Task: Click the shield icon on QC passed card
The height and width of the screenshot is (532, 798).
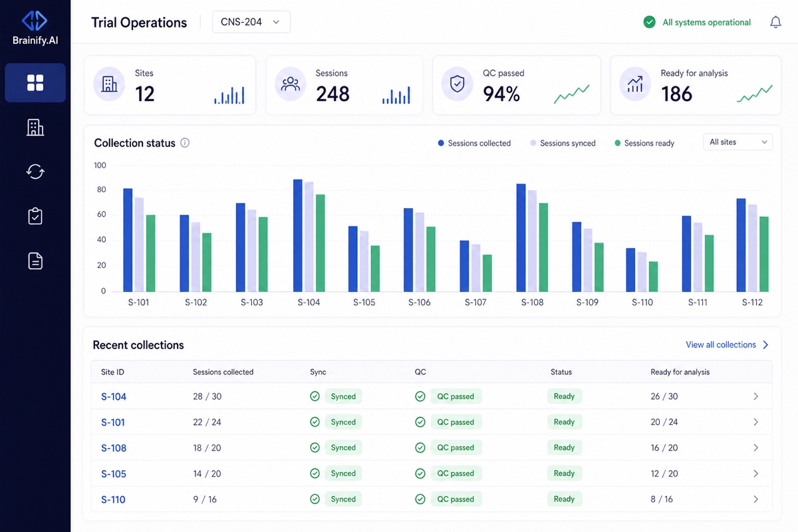Action: point(457,84)
